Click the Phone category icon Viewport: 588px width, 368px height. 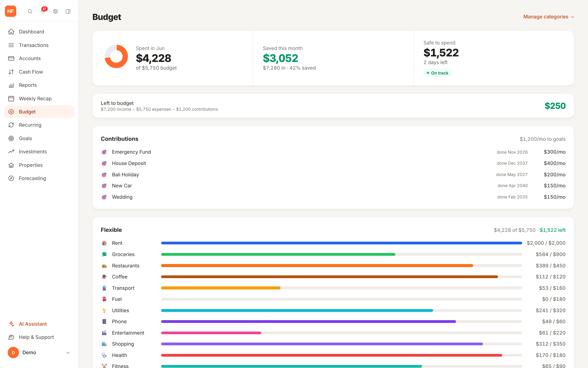(x=104, y=322)
